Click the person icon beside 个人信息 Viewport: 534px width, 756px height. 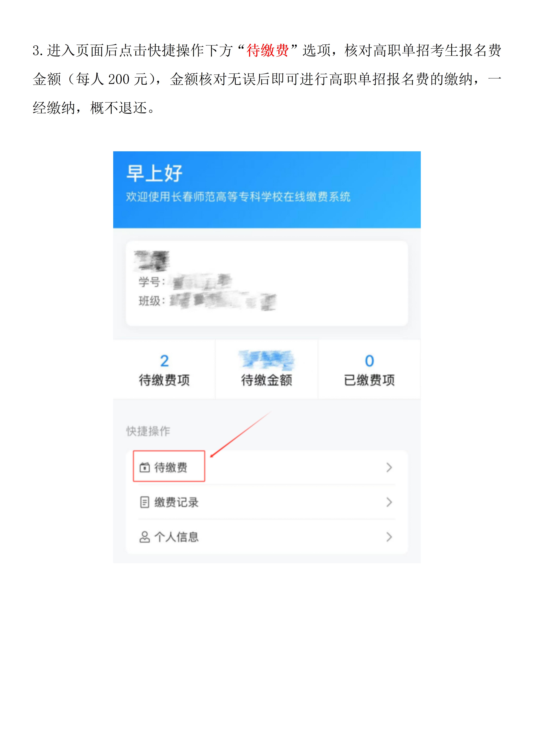click(145, 537)
